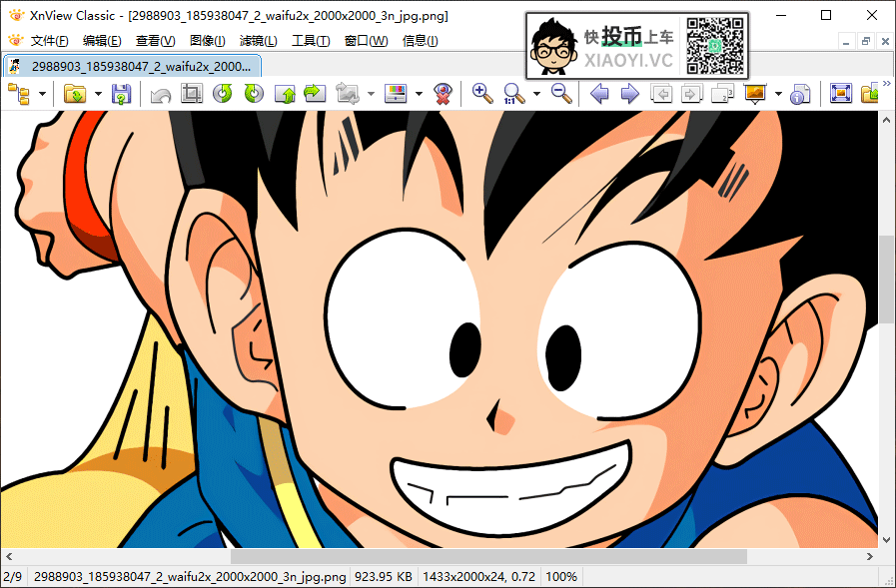The width and height of the screenshot is (896, 588).
Task: Click the horizontal scrollbar thumb
Action: click(x=488, y=556)
